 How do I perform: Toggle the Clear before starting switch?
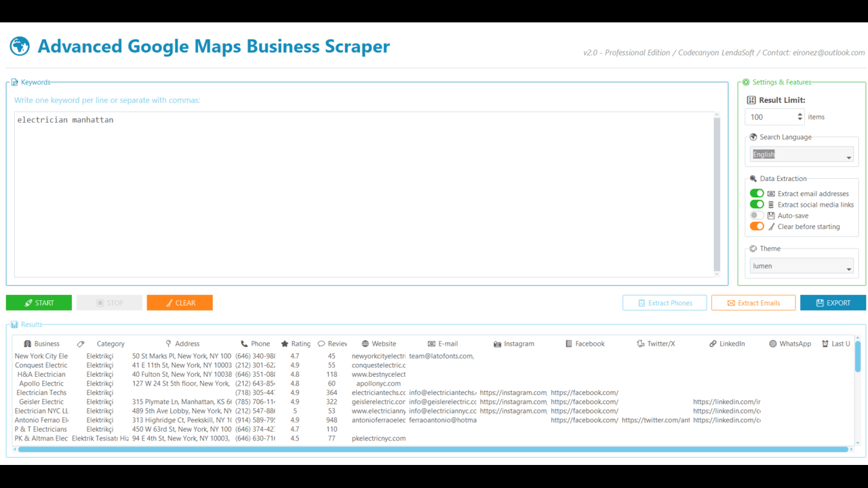point(757,226)
